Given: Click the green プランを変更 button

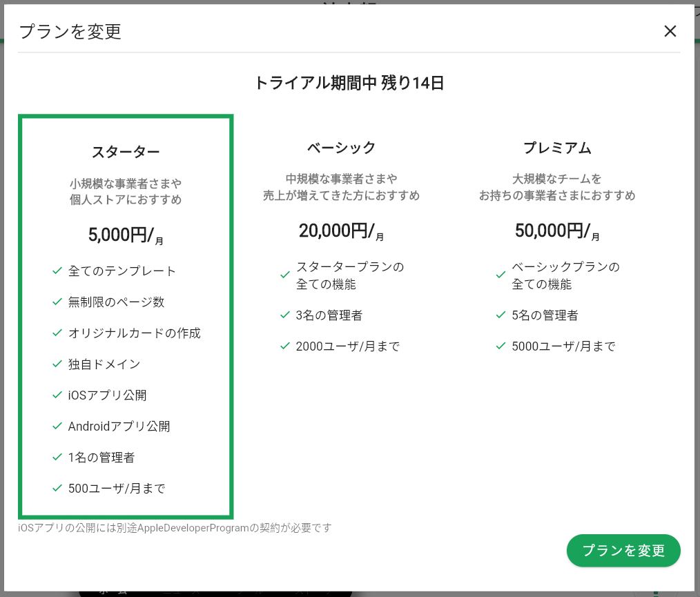Looking at the screenshot, I should 623,550.
